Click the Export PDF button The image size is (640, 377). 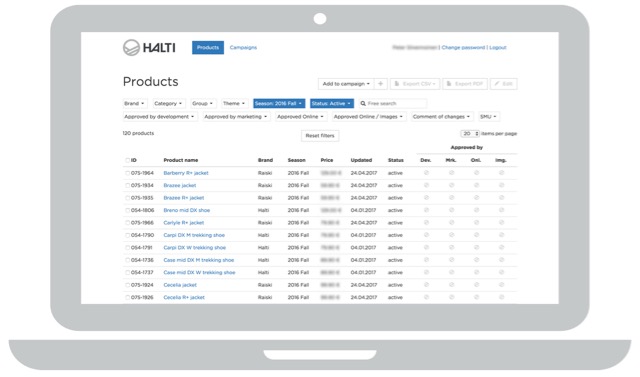465,84
